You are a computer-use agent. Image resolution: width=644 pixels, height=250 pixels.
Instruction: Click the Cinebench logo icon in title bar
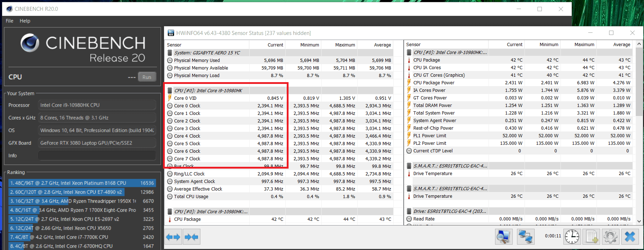9,9
